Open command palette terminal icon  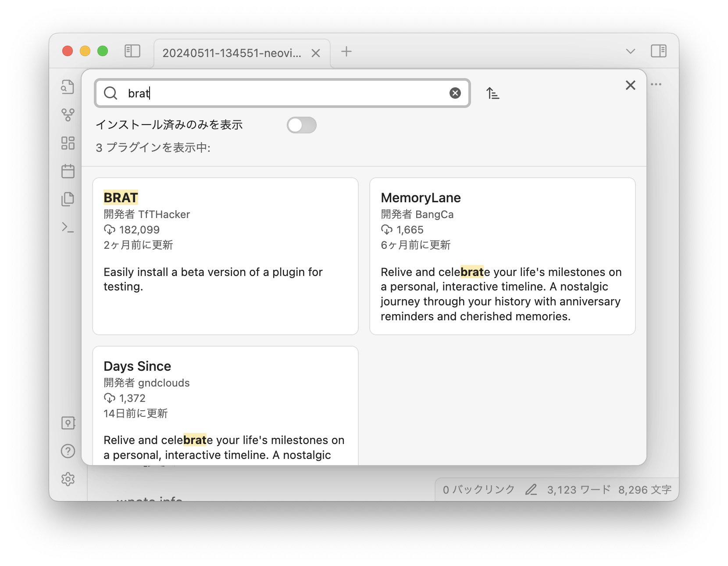[x=68, y=227]
